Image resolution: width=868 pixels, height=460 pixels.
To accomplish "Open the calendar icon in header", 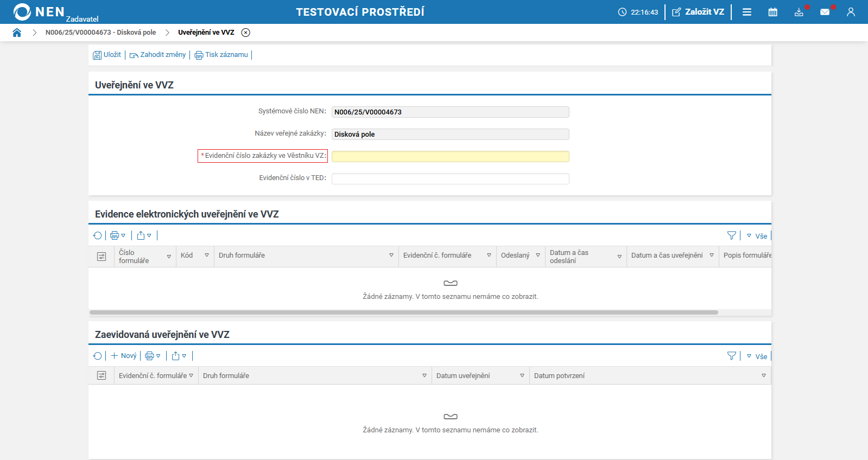I will click(x=773, y=12).
